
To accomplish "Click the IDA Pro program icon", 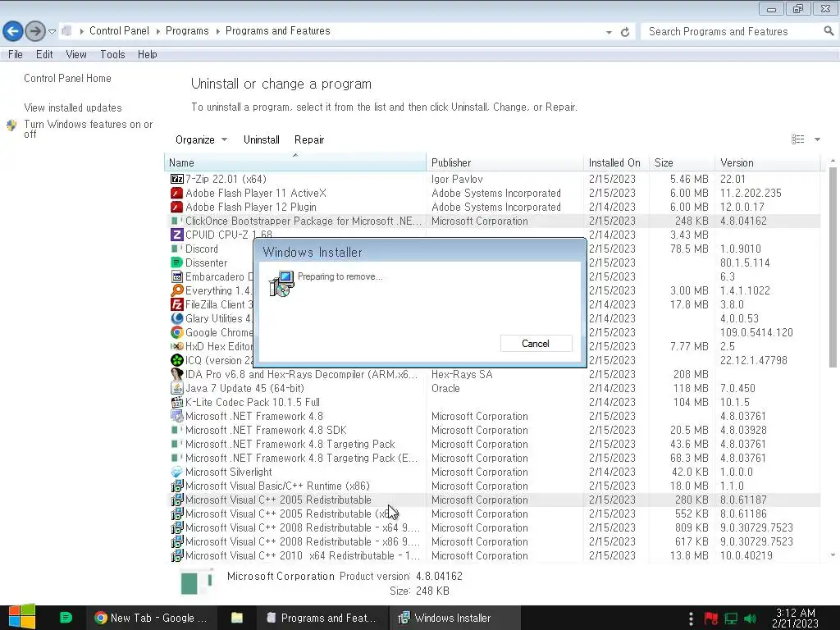I will (177, 374).
